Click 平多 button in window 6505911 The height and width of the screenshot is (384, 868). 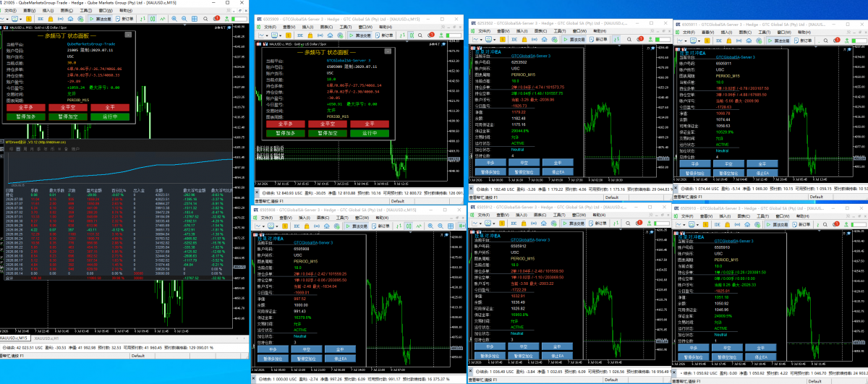coord(694,163)
